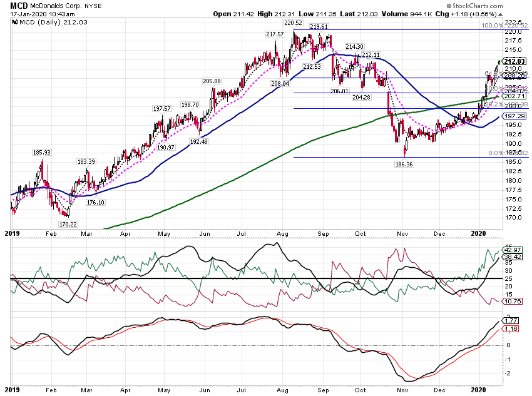
Task: Select the 214.30 price annotation
Action: coord(354,47)
